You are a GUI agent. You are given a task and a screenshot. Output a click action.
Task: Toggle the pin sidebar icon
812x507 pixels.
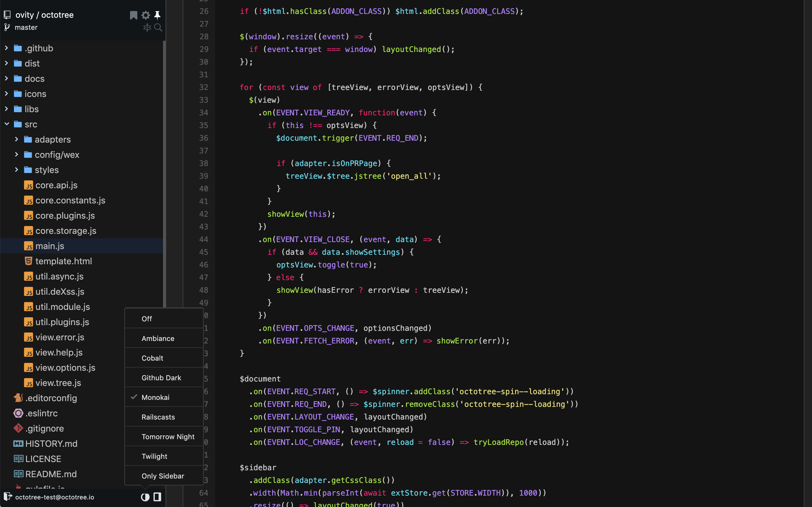pyautogui.click(x=157, y=15)
